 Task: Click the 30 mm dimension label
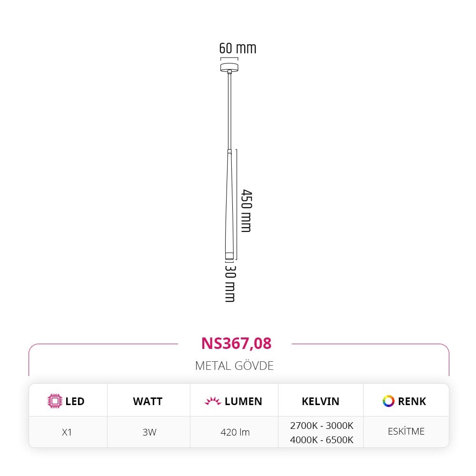pyautogui.click(x=230, y=284)
